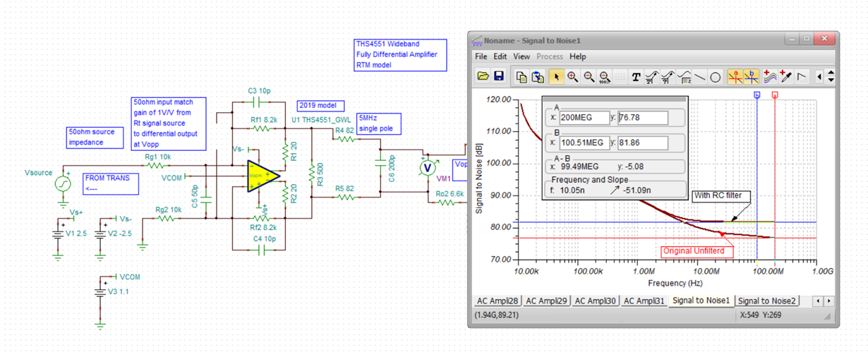The width and height of the screenshot is (868, 352).
Task: Click cursor B y field 81.86
Action: click(643, 142)
